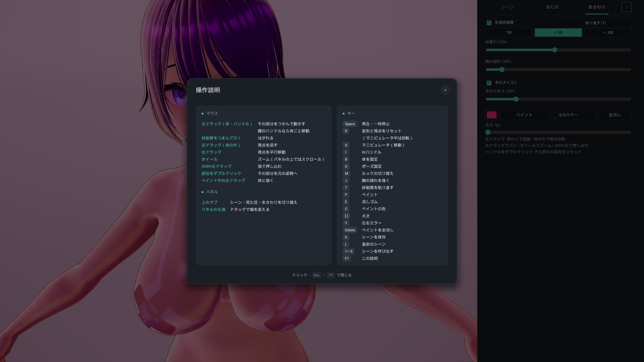The height and width of the screenshot is (362, 644).
Task: Toggle the 手のアイコン checkbox
Action: [489, 83]
